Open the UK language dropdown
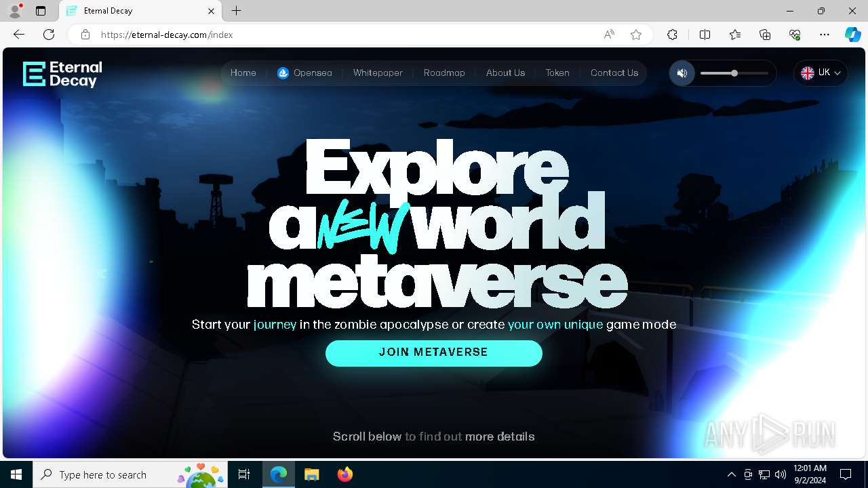Screen dimensions: 868x488 tap(821, 73)
